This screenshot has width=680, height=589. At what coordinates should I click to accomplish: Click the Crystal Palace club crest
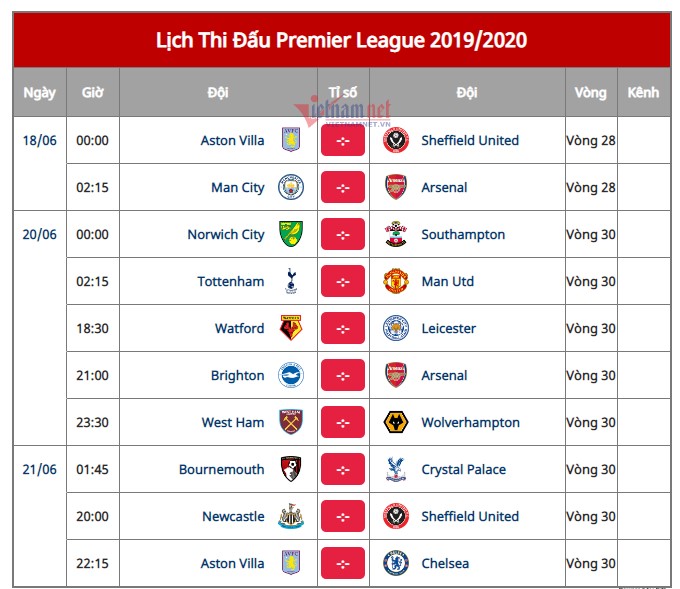click(x=396, y=469)
